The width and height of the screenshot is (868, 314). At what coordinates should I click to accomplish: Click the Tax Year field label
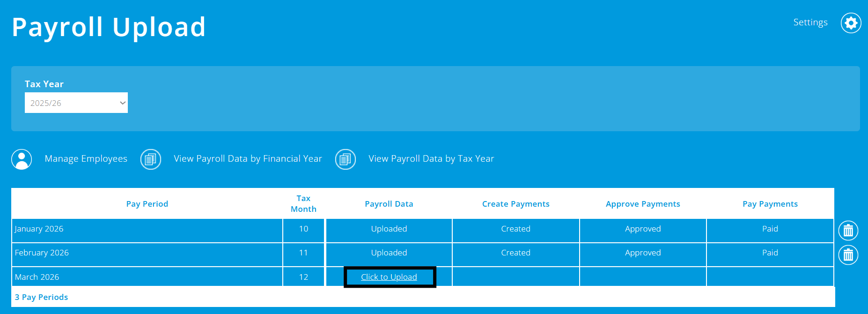pos(44,84)
